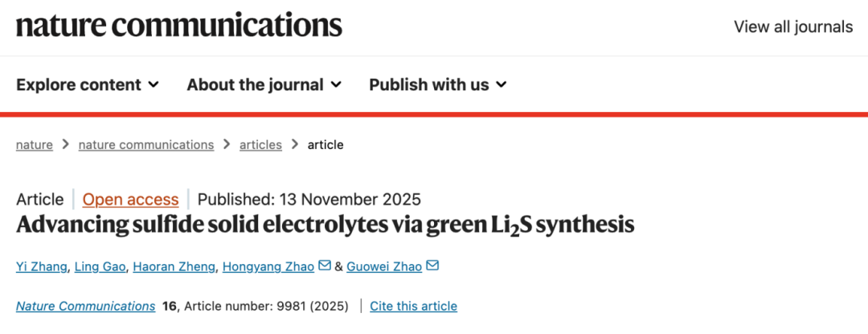Screen dimensions: 868x334
Task: Go to the nature breadcrumb link
Action: [x=35, y=145]
